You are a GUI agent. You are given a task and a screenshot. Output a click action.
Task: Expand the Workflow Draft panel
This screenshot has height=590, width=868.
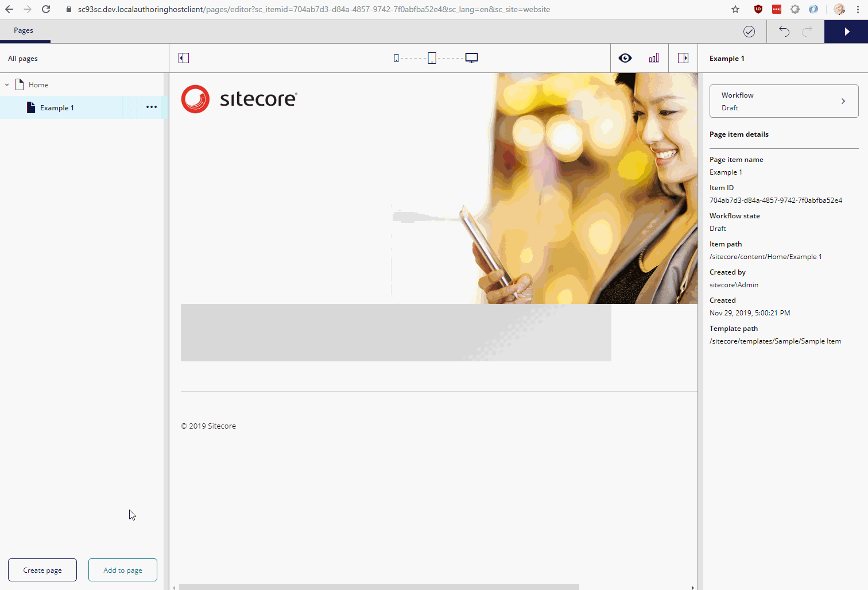[784, 101]
